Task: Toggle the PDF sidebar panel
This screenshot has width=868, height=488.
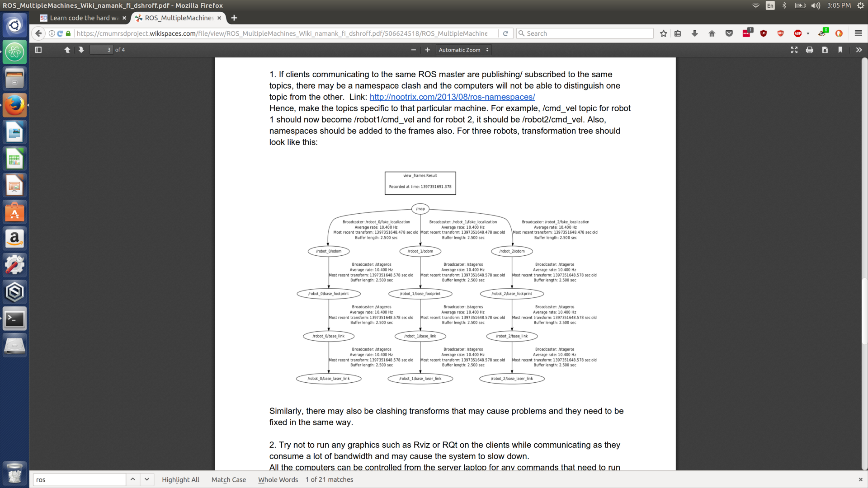Action: click(x=38, y=50)
